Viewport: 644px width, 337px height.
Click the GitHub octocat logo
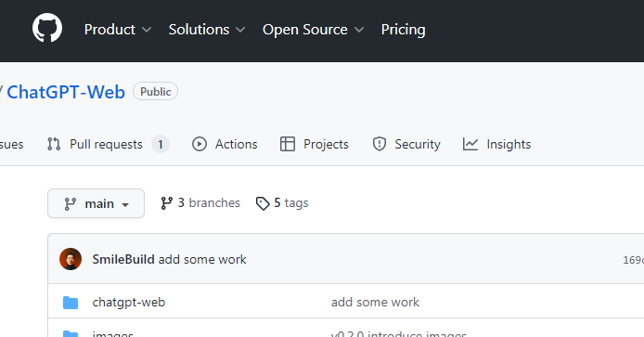tap(47, 28)
